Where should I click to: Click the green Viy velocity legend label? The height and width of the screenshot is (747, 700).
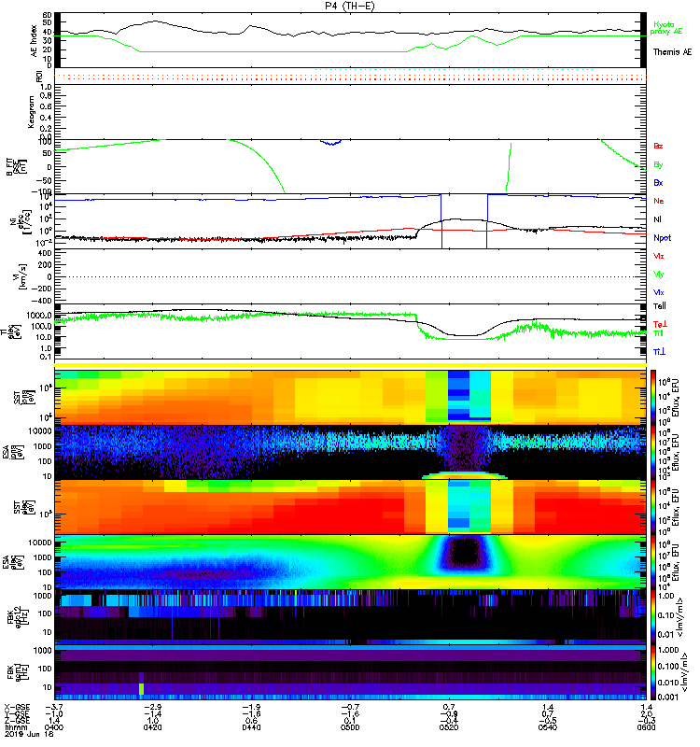pos(658,275)
